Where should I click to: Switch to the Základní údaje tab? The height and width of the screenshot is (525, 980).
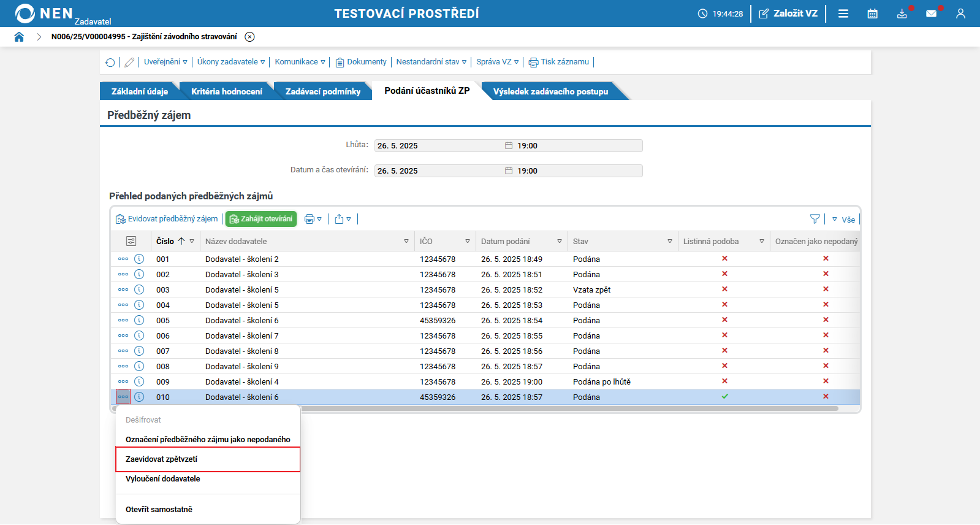(140, 91)
